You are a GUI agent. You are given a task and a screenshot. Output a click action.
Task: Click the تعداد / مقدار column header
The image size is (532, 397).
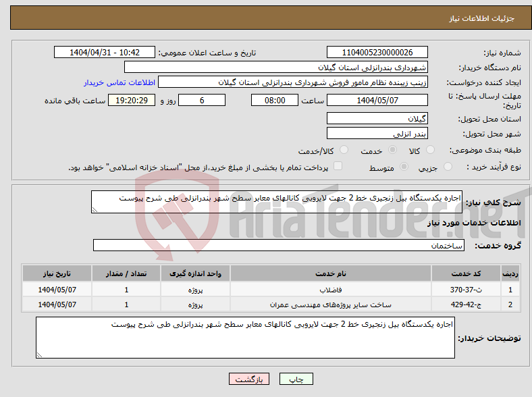pos(126,273)
